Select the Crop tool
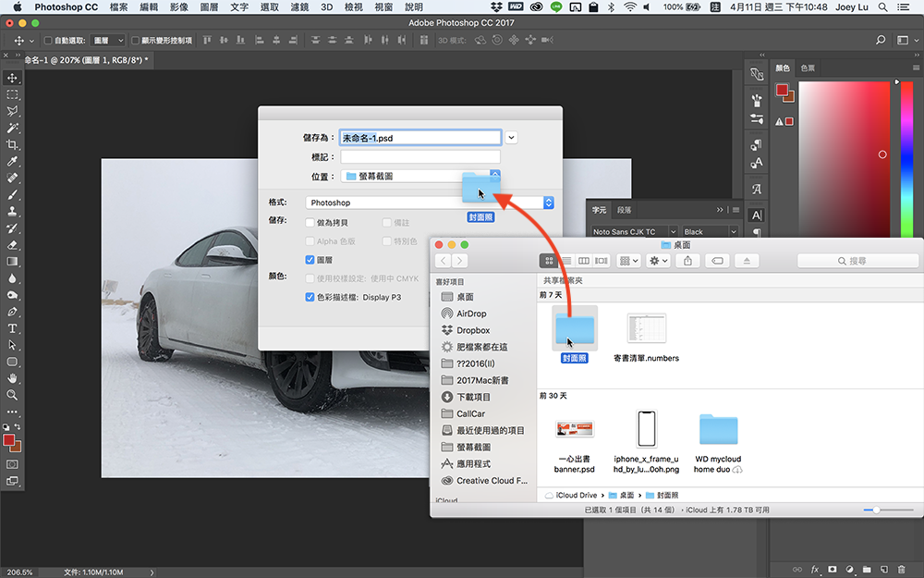The height and width of the screenshot is (578, 924). pos(12,144)
